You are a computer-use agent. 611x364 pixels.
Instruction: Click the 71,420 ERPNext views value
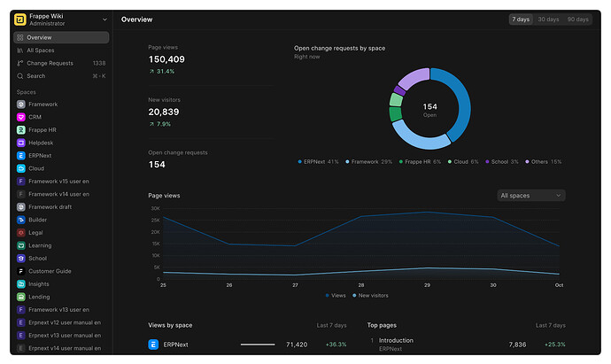[297, 345]
